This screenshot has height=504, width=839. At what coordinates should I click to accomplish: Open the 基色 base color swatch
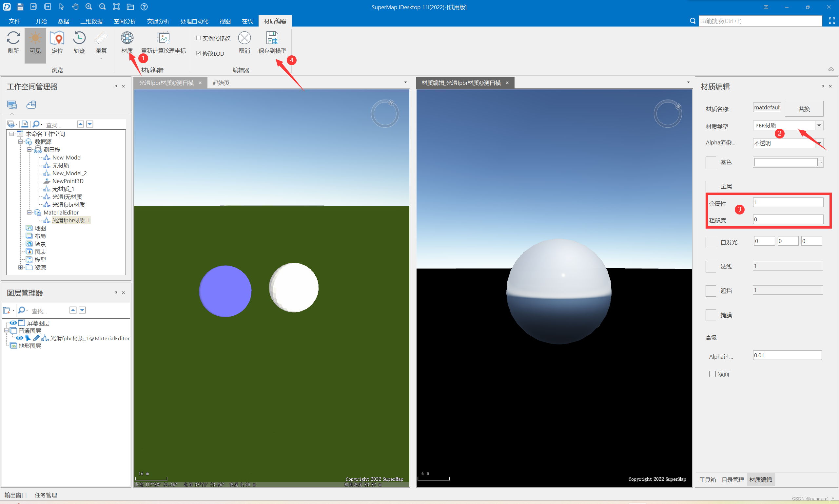786,162
